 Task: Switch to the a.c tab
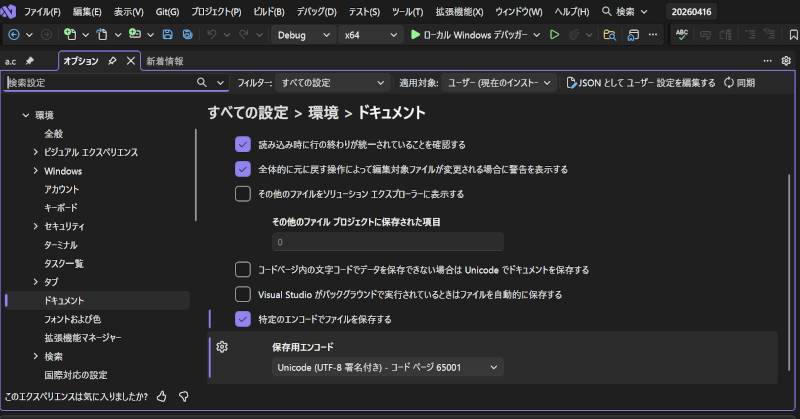[11, 61]
